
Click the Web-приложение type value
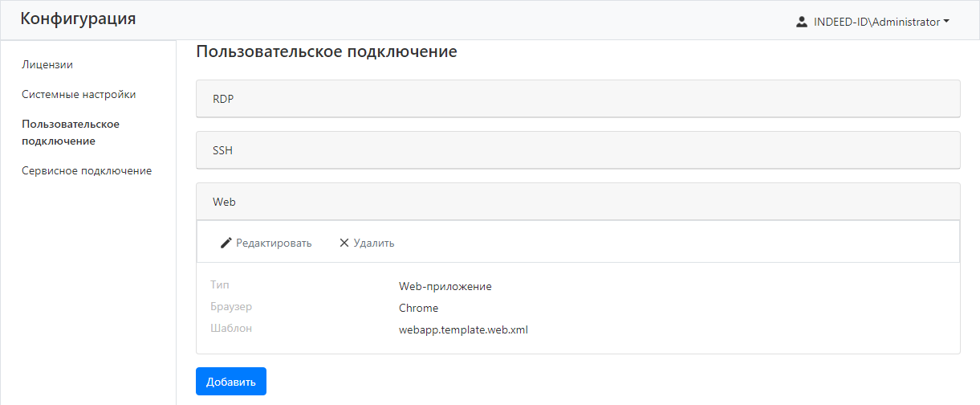(x=445, y=286)
